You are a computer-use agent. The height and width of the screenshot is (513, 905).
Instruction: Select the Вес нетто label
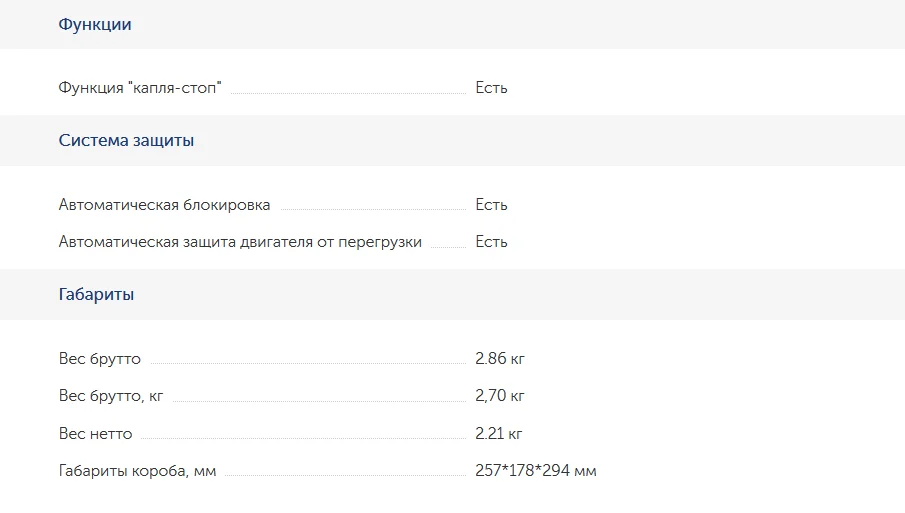click(x=95, y=433)
